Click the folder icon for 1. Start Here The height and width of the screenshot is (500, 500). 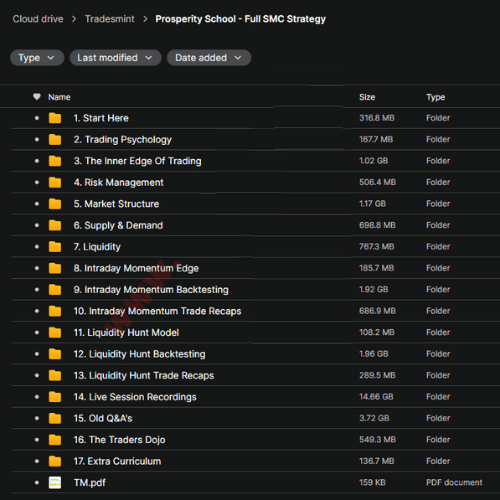point(55,118)
